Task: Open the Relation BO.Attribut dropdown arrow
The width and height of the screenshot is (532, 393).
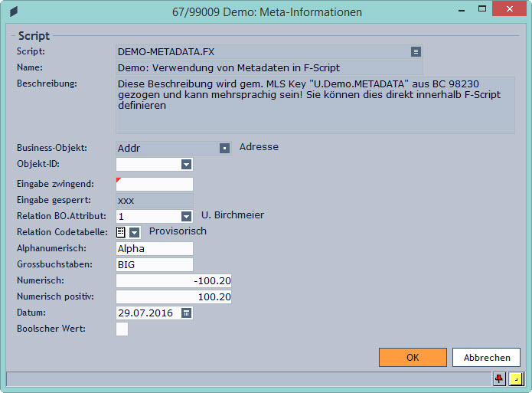Action: (186, 216)
